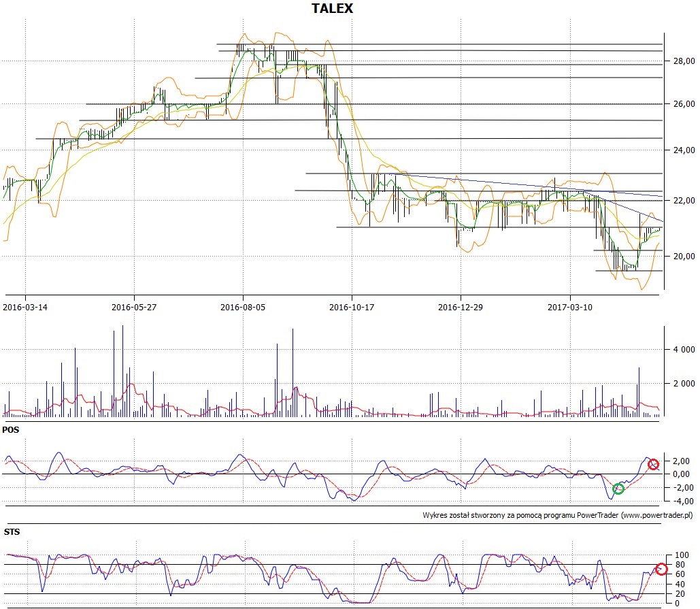The image size is (700, 609).
Task: Click the 2,00 label on POS axis
Action: 681,461
